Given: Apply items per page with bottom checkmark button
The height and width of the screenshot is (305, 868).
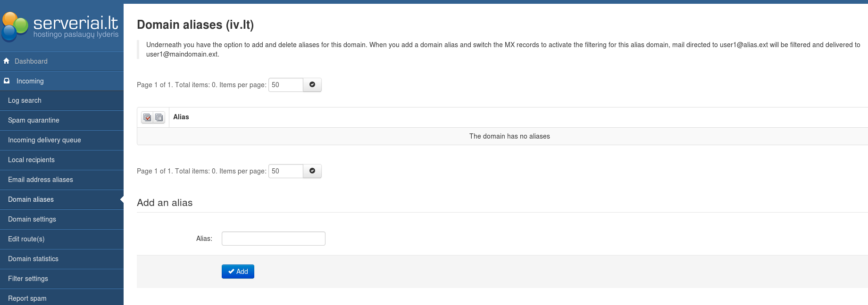Looking at the screenshot, I should 312,171.
